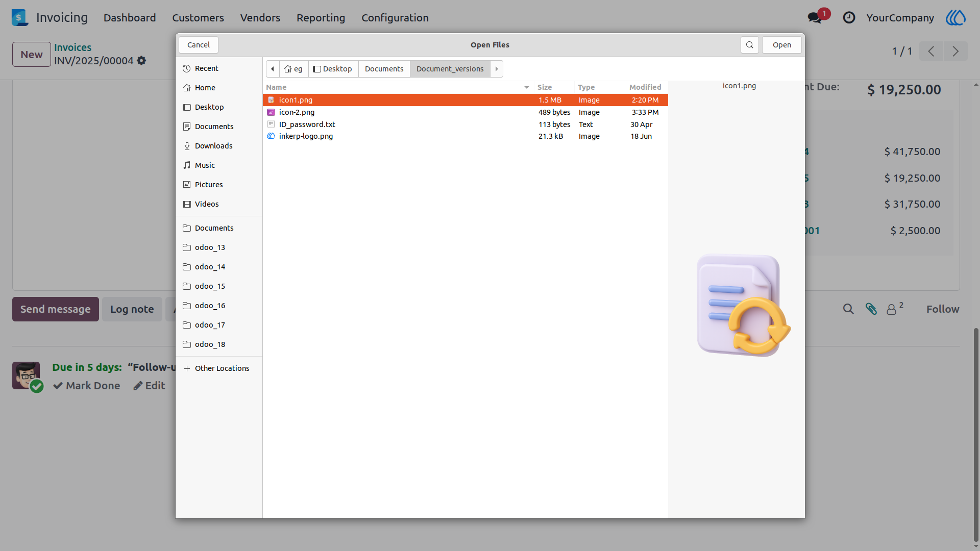Open the Invoicing app icon
Screen dimensions: 980x551
[x=20, y=17]
